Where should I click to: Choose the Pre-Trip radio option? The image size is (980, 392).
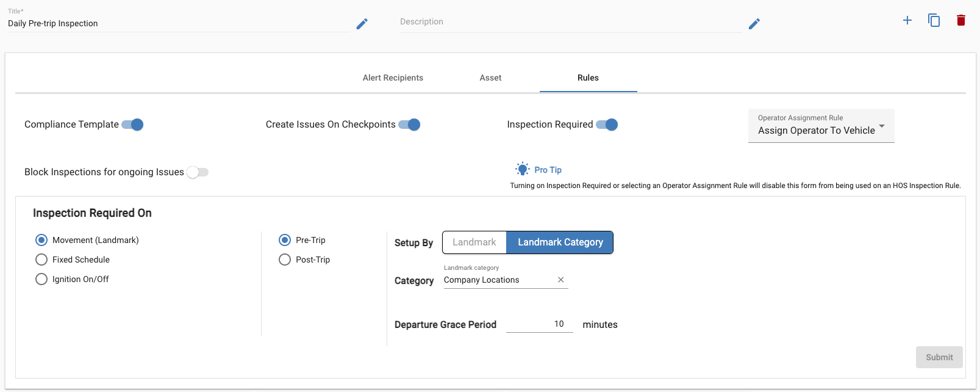click(x=285, y=240)
